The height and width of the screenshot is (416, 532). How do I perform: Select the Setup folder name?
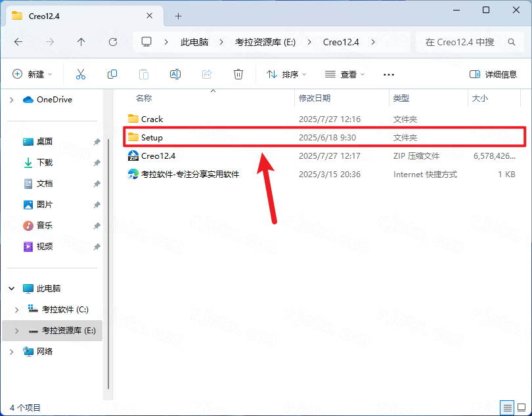coord(152,137)
